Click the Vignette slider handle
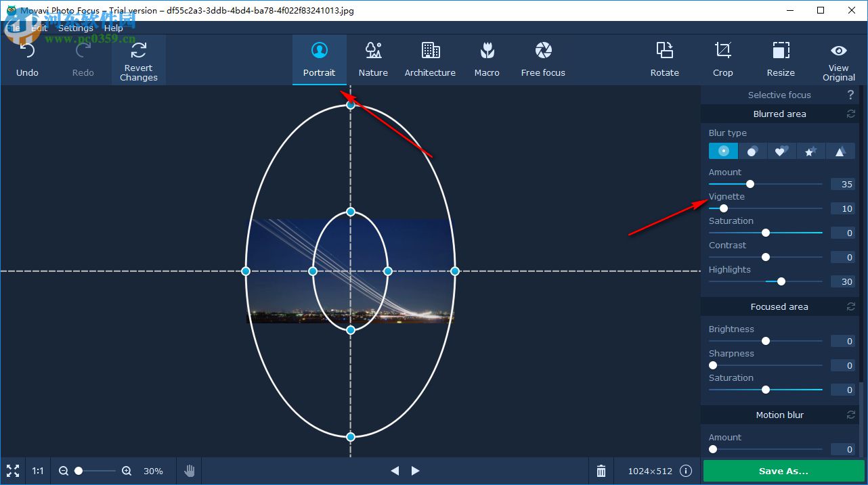 724,208
